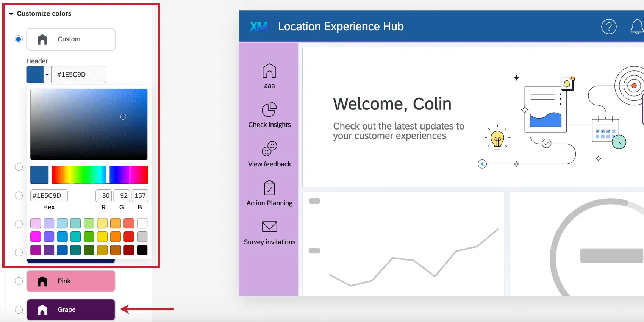Click the Action Planning clipboard icon

click(269, 188)
